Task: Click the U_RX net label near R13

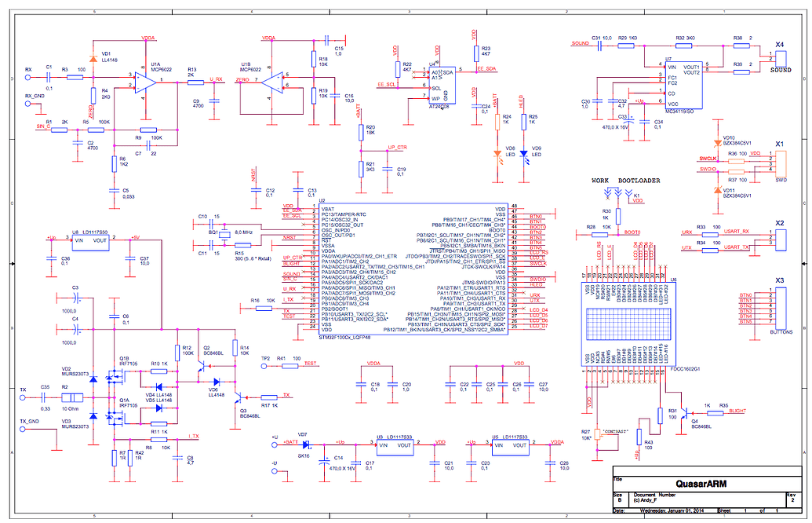Action: tap(216, 79)
